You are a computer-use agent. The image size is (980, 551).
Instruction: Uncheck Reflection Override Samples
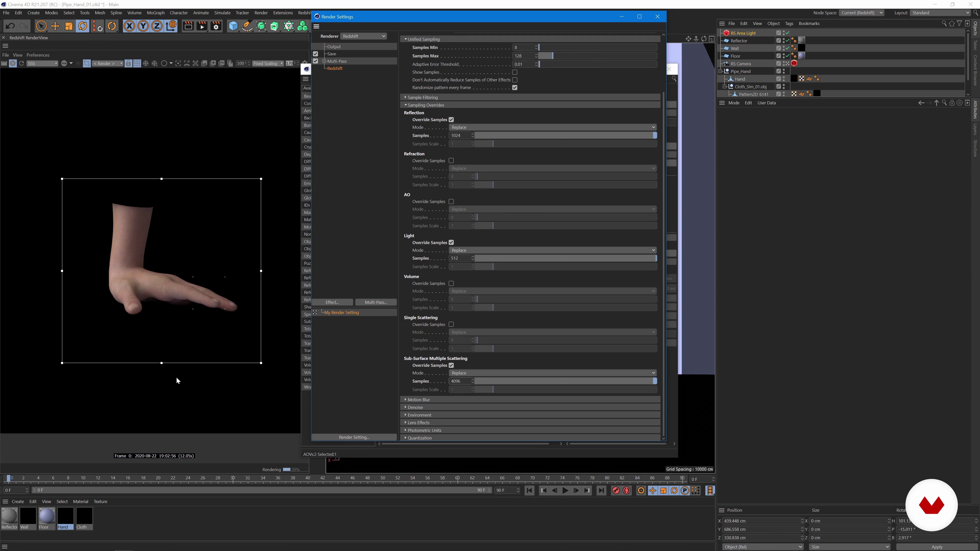pos(451,120)
